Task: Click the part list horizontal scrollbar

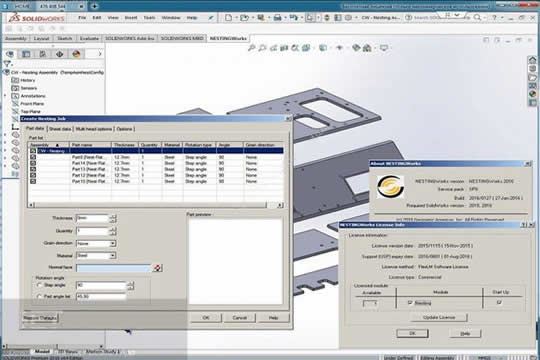Action: [155, 205]
